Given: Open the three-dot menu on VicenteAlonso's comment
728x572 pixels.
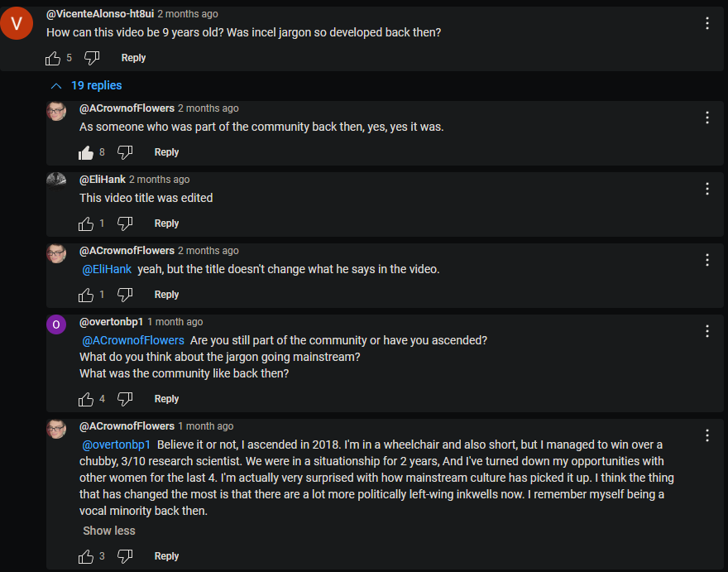Looking at the screenshot, I should coord(707,23).
